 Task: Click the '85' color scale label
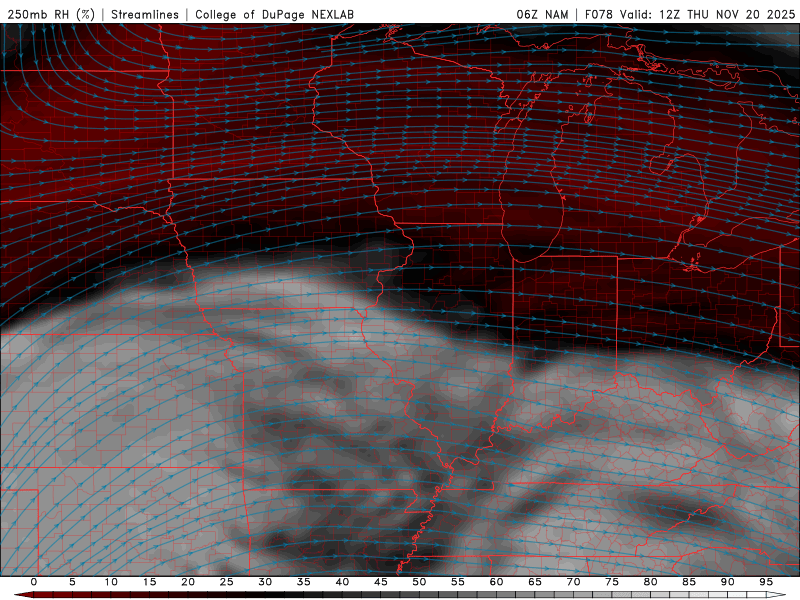689,582
